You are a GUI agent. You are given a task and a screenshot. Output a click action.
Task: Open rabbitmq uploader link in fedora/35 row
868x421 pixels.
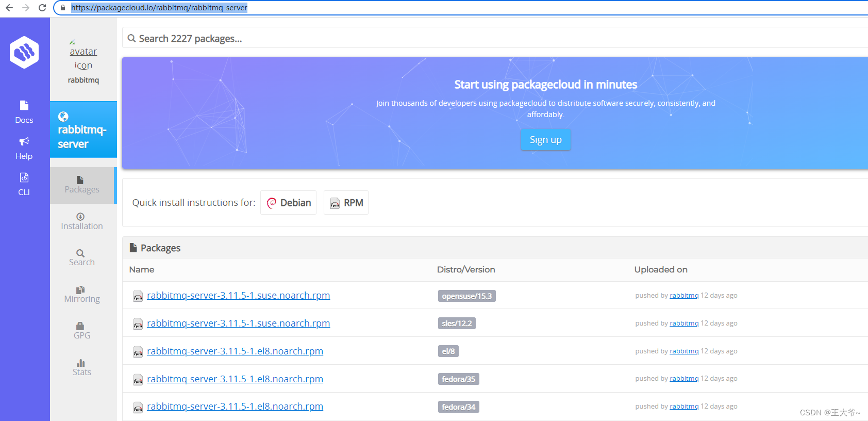point(684,379)
